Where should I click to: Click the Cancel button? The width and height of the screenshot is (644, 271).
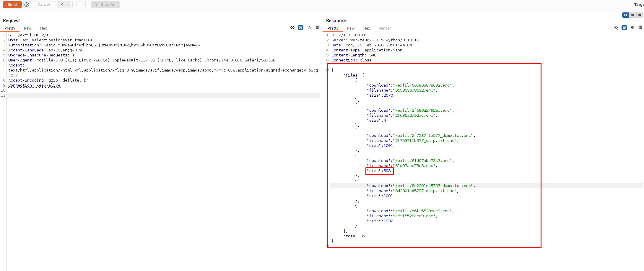(x=44, y=4)
